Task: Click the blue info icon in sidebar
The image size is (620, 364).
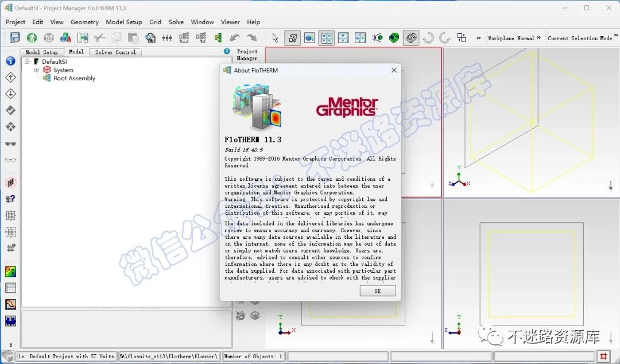Action: [11, 60]
